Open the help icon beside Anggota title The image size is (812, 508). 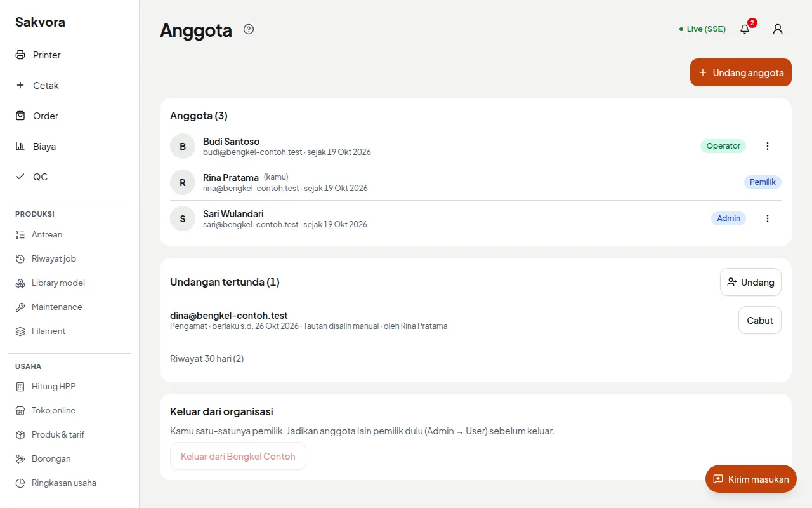click(x=249, y=29)
